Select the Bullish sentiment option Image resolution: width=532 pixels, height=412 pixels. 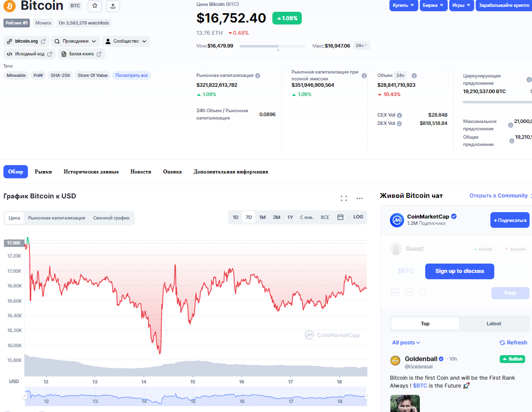pos(482,249)
